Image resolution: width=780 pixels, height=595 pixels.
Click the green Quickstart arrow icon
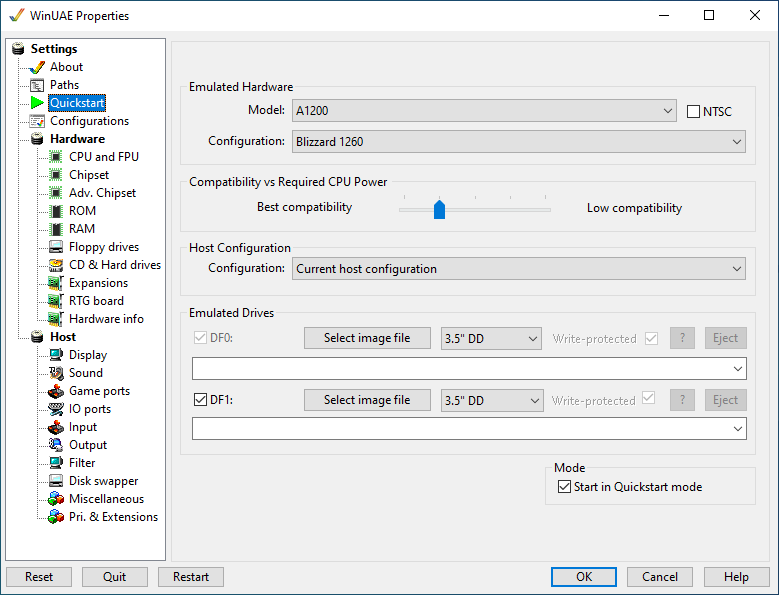pyautogui.click(x=37, y=103)
